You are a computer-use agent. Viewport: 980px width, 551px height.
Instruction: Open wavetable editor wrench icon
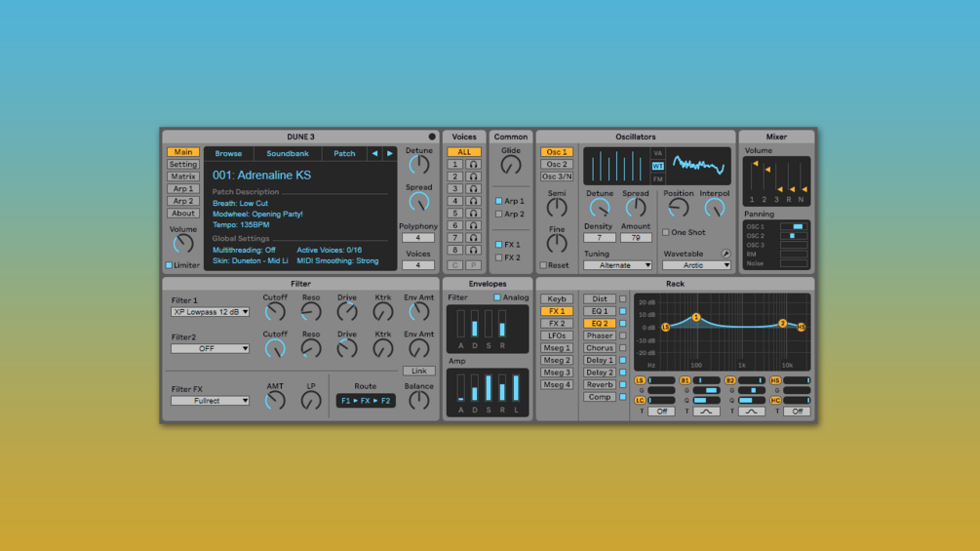click(725, 254)
